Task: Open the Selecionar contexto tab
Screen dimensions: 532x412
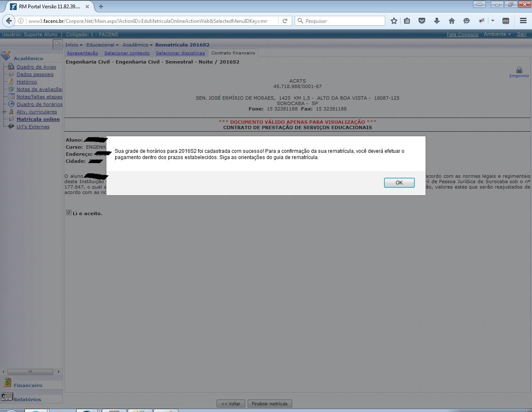Action: [x=127, y=53]
